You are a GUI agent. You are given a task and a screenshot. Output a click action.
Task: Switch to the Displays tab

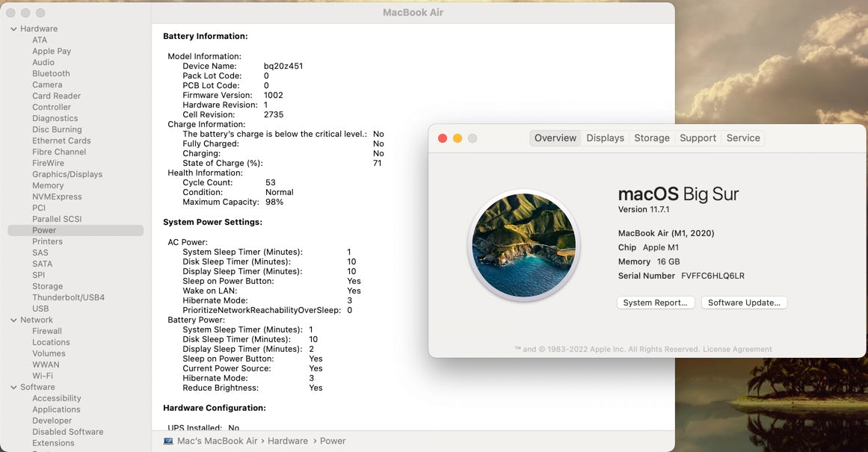coord(605,138)
